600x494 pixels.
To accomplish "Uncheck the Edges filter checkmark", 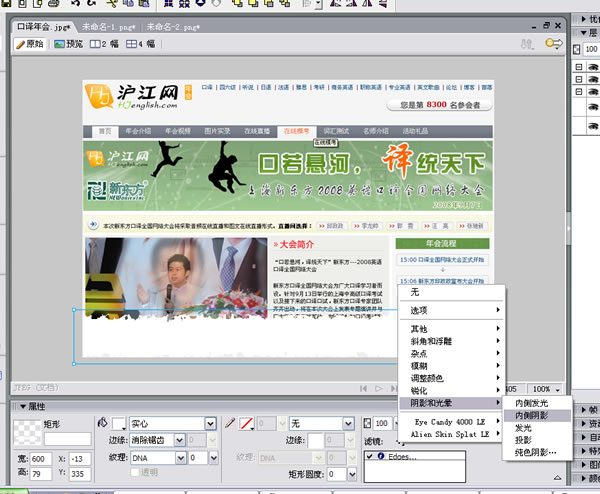I will point(370,456).
